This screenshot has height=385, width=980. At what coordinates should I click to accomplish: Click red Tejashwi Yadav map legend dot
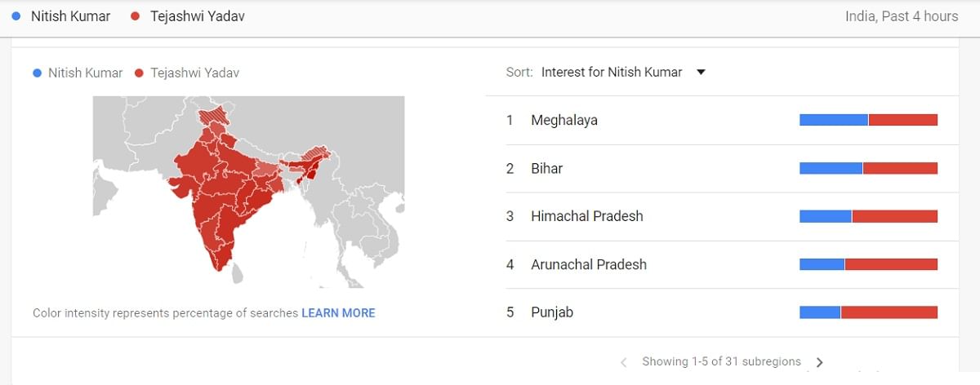[138, 73]
